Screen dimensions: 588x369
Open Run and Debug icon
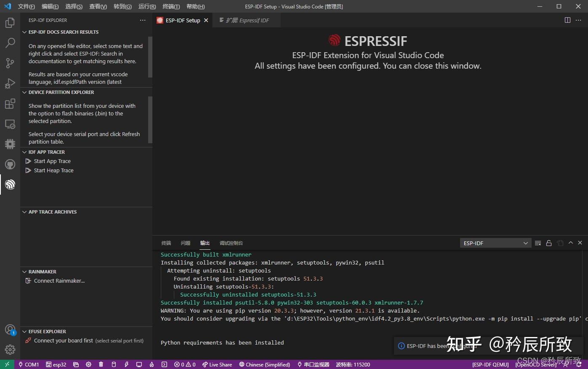10,83
